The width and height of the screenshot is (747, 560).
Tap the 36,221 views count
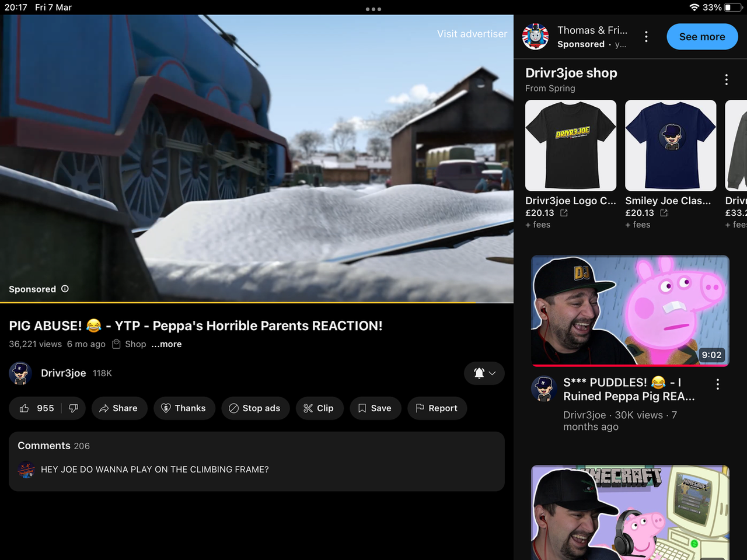tap(35, 344)
